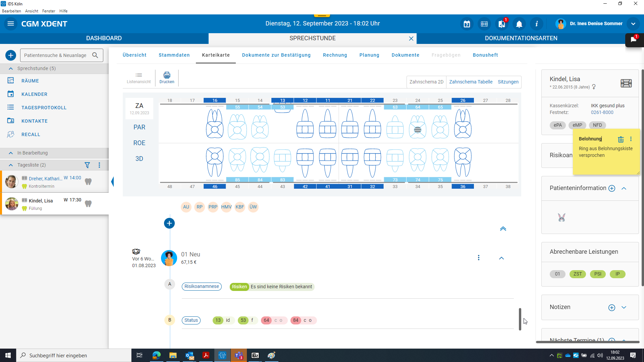Toggle the NFD chip

(x=597, y=125)
